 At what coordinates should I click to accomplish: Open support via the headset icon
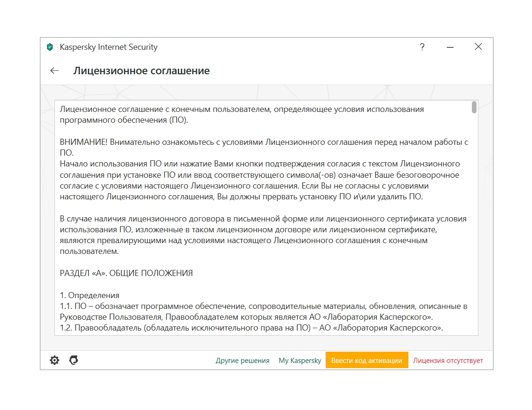[x=74, y=360]
